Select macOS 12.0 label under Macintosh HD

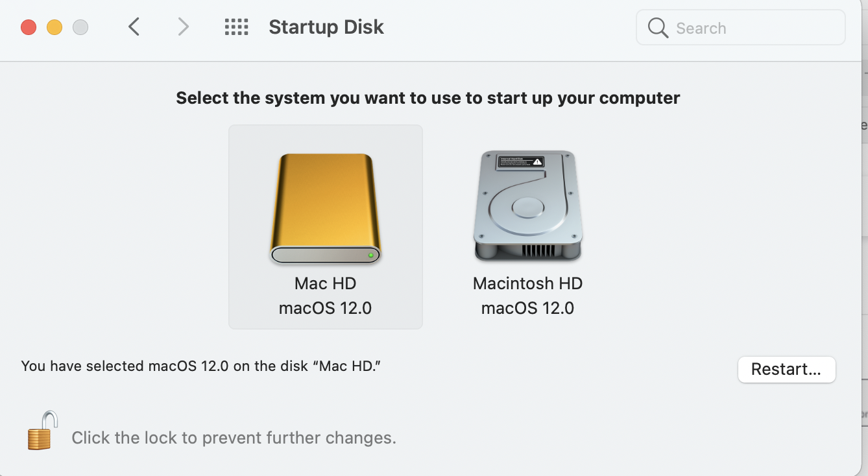point(527,308)
